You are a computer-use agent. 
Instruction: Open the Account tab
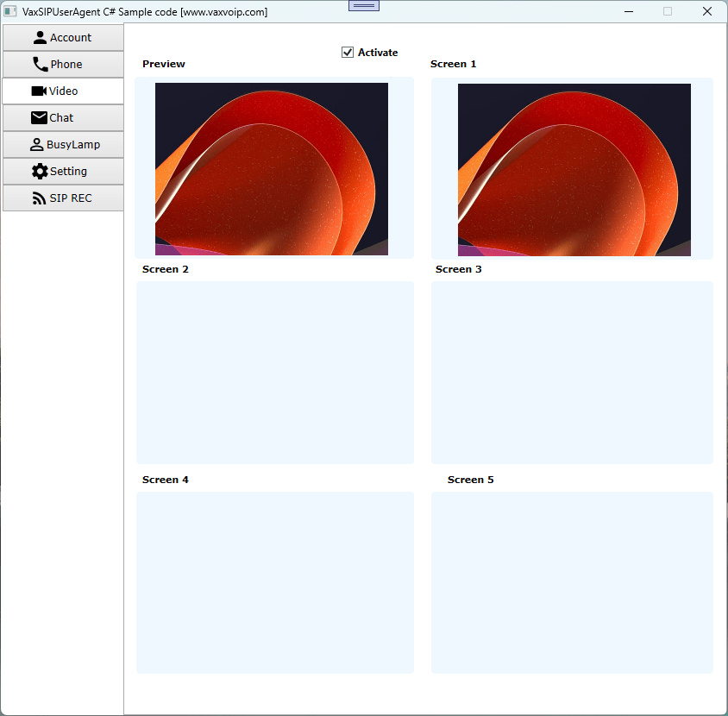click(63, 38)
